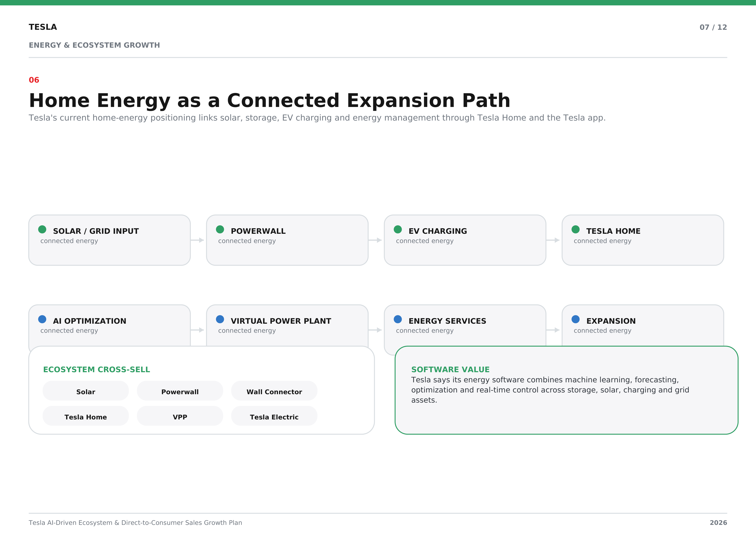Click the POWERWALL card title

click(258, 231)
